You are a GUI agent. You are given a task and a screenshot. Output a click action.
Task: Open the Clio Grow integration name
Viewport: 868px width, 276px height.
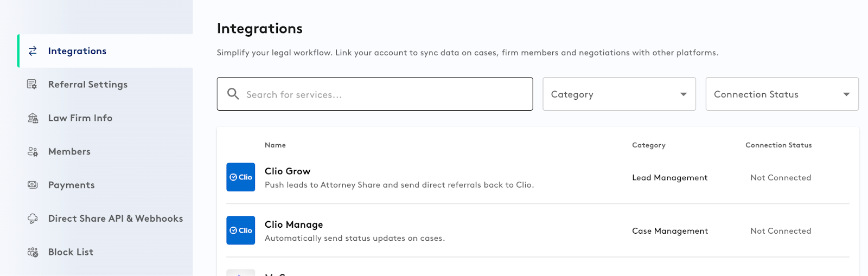[x=288, y=171]
